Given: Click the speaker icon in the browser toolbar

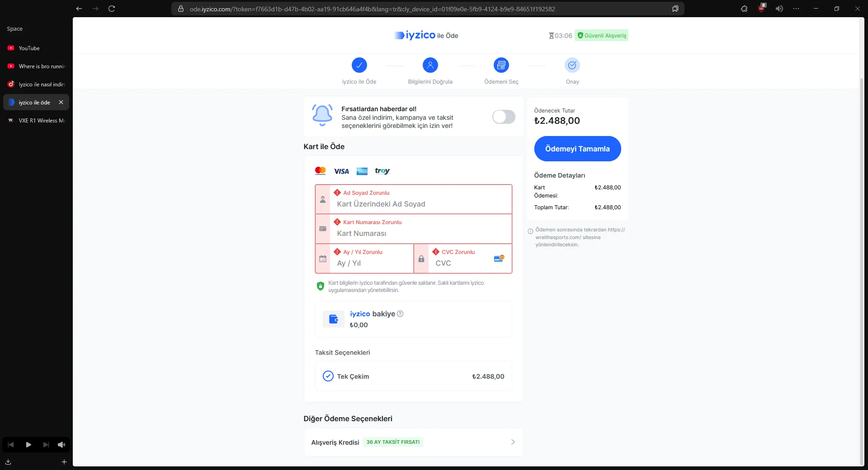Looking at the screenshot, I should coord(779,9).
